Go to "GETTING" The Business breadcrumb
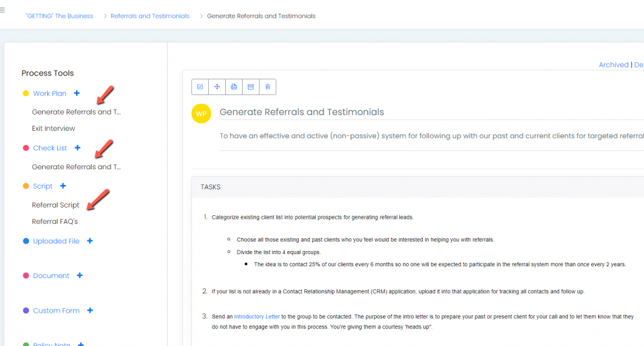The image size is (644, 346). 60,16
